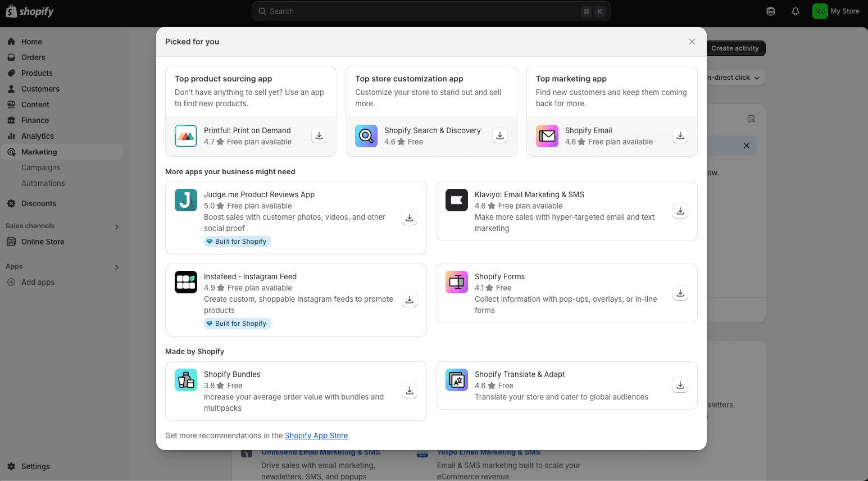Click the Shopify Bundles app logo
868x481 pixels.
[186, 380]
